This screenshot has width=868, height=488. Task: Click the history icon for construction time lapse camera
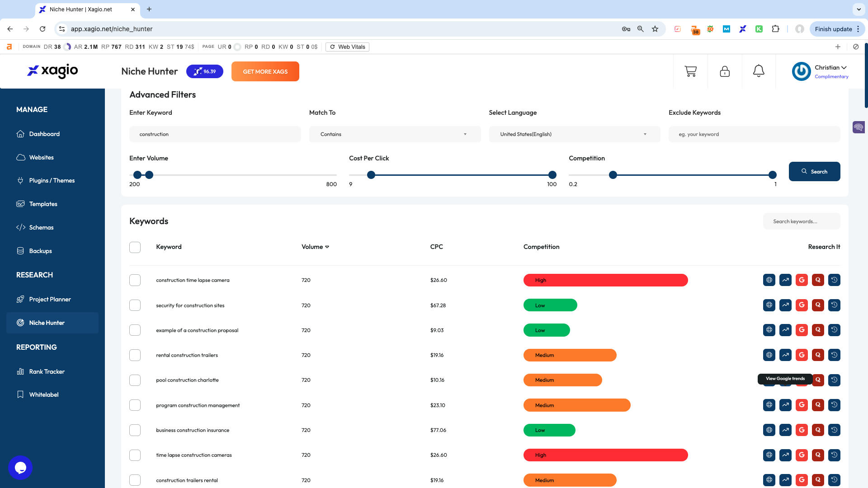[834, 280]
